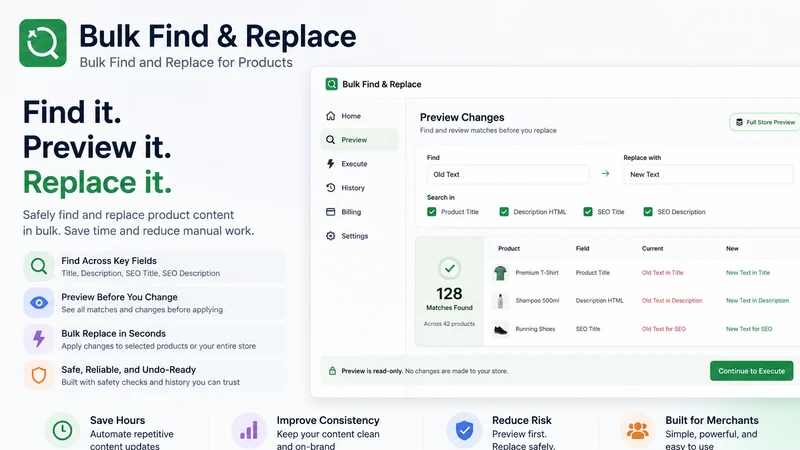The image size is (800, 450).
Task: Click the Shampoo 500ml product name
Action: pyautogui.click(x=537, y=301)
